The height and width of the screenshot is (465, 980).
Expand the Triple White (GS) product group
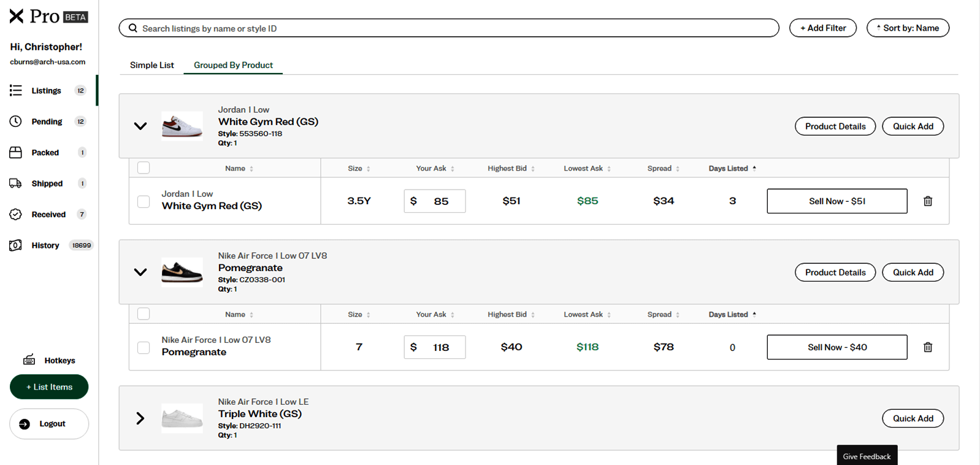[x=140, y=418]
